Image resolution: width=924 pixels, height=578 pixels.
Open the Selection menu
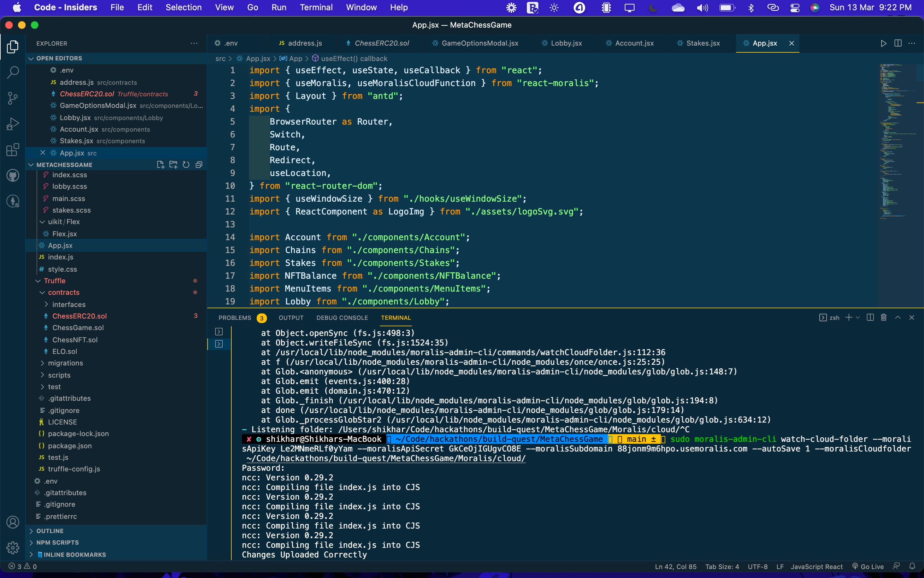click(183, 7)
